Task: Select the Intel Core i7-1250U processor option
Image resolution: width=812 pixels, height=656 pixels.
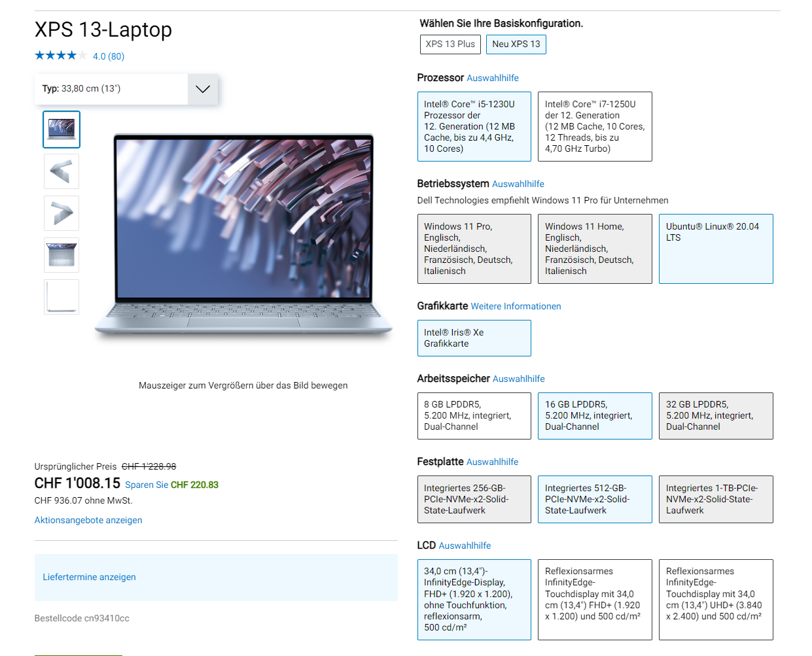Action: click(x=595, y=126)
